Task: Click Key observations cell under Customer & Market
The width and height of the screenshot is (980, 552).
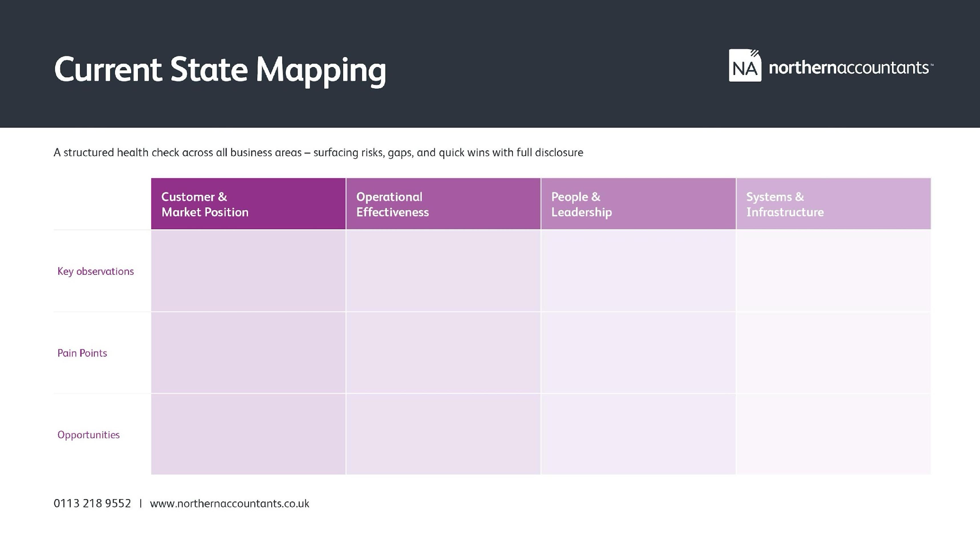Action: [248, 271]
